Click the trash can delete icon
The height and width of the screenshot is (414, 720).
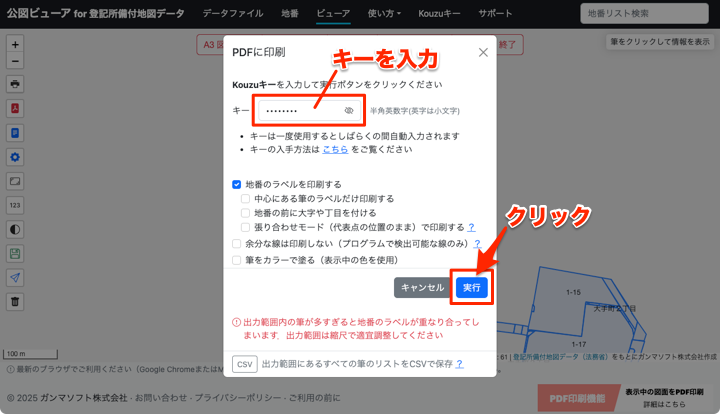(15, 301)
